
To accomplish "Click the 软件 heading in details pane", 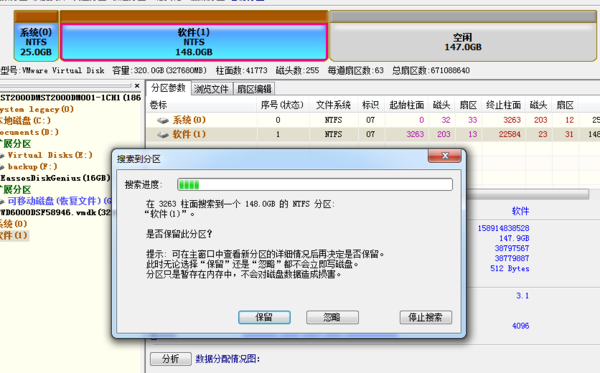I will pyautogui.click(x=520, y=211).
